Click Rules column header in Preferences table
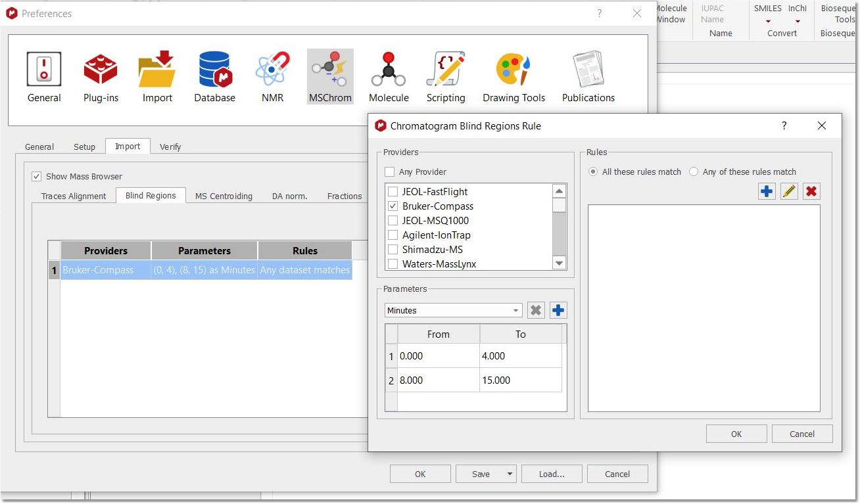This screenshot has height=504, width=860. 305,250
